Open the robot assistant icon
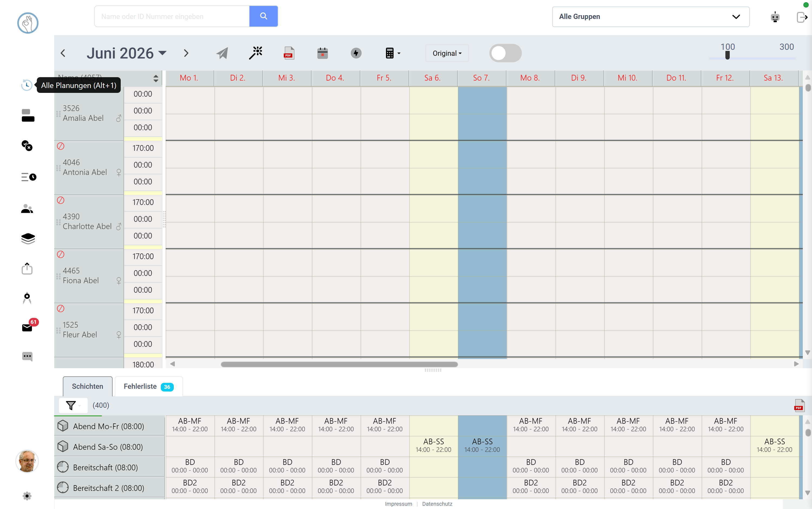The image size is (812, 509). tap(775, 17)
